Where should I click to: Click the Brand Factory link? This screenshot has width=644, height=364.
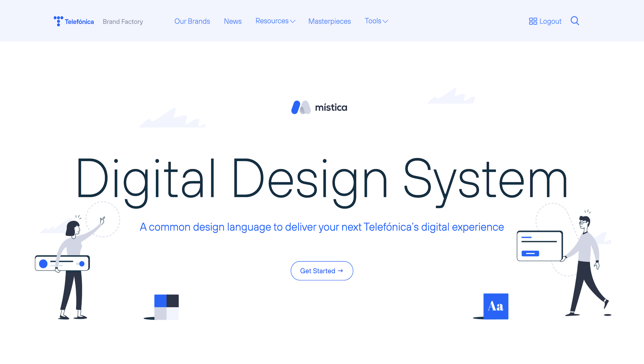click(x=122, y=21)
